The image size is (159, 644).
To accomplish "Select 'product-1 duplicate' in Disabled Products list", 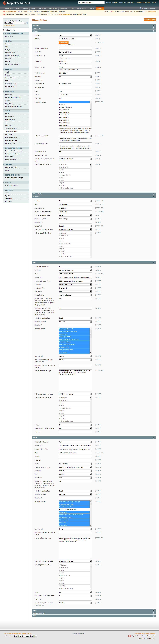I will click(x=74, y=107).
